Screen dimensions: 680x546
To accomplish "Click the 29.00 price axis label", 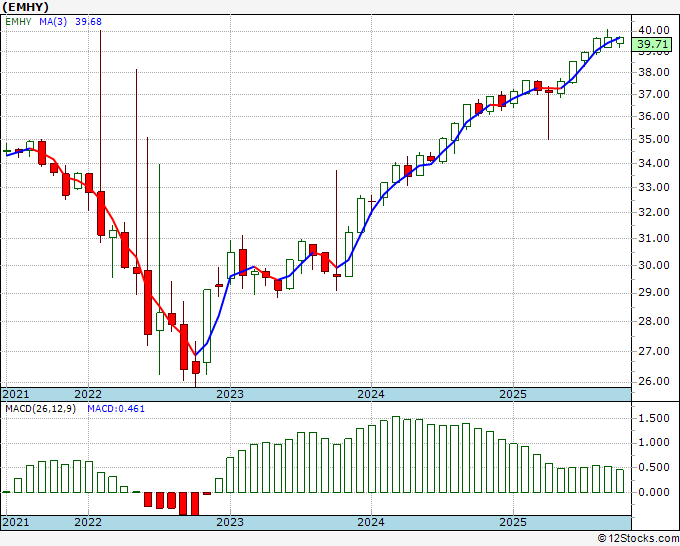I will (654, 293).
